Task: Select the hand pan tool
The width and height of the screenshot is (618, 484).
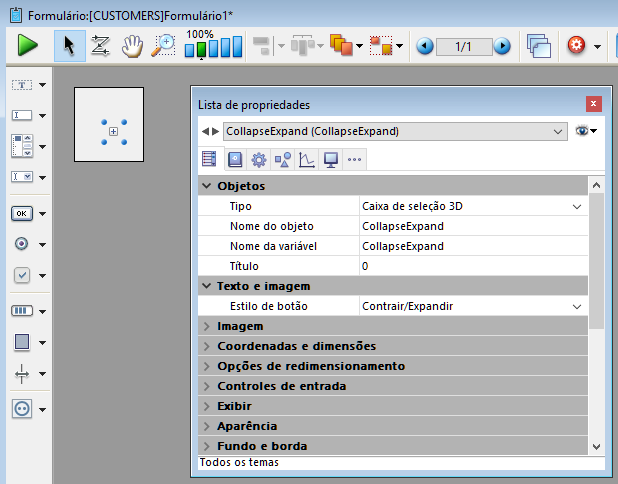Action: pyautogui.click(x=132, y=45)
